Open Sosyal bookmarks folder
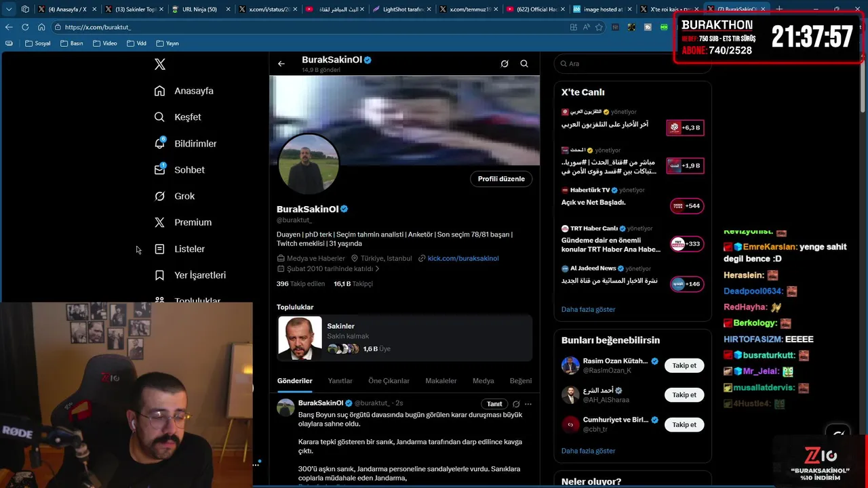The width and height of the screenshot is (868, 488). 38,43
